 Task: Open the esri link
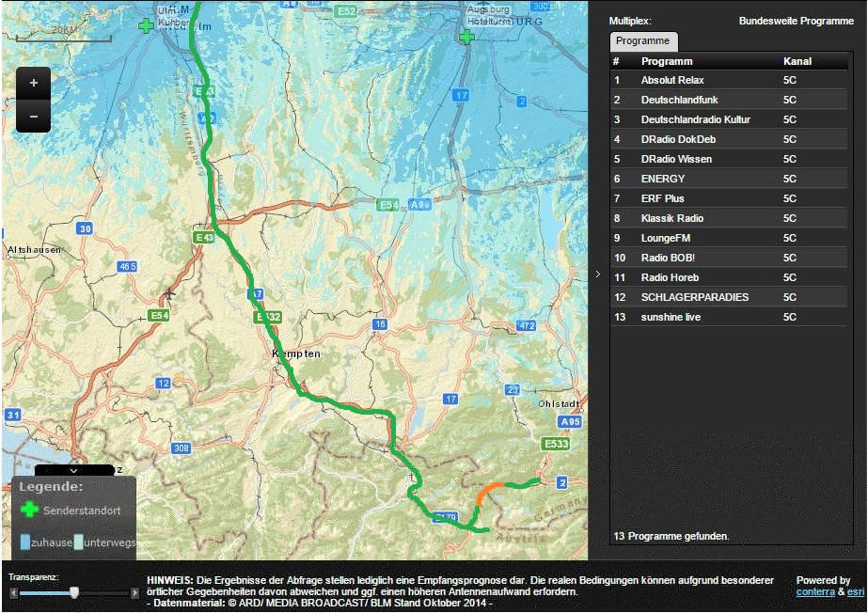[855, 592]
